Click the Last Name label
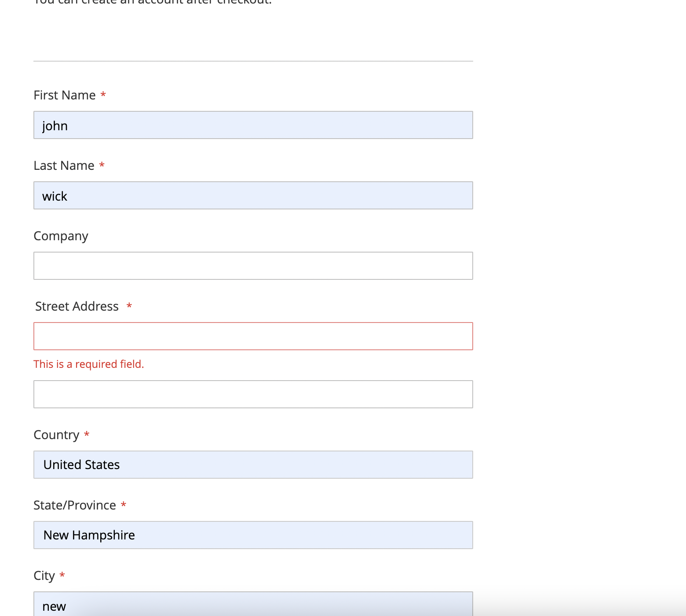This screenshot has height=616, width=686. pyautogui.click(x=63, y=165)
